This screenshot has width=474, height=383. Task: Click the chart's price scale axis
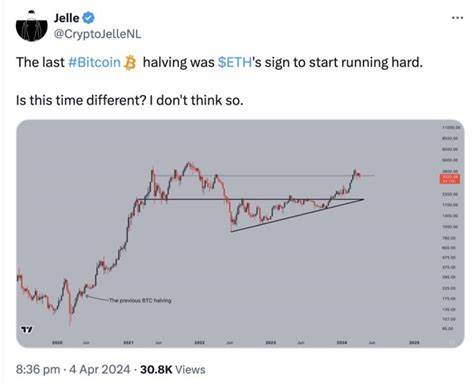pos(451,228)
